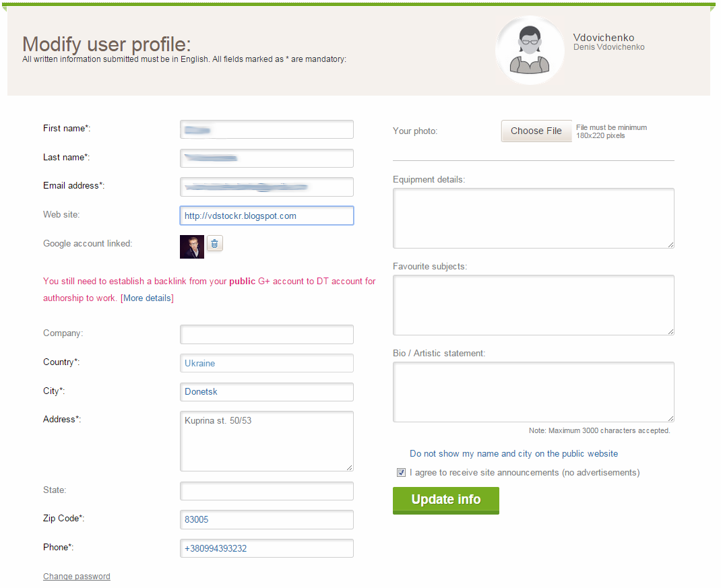Screen dimensions: 721x588
Task: Click the Equipment details text area
Action: point(534,218)
